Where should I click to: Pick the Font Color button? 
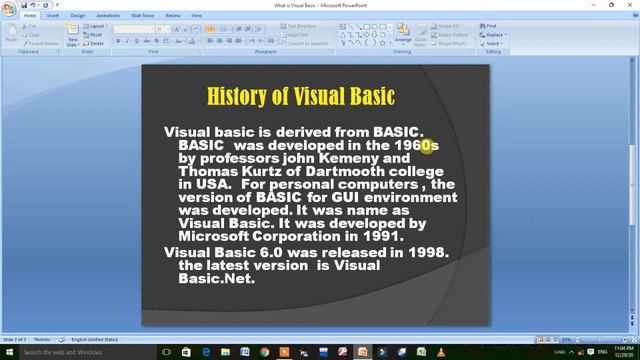192,41
